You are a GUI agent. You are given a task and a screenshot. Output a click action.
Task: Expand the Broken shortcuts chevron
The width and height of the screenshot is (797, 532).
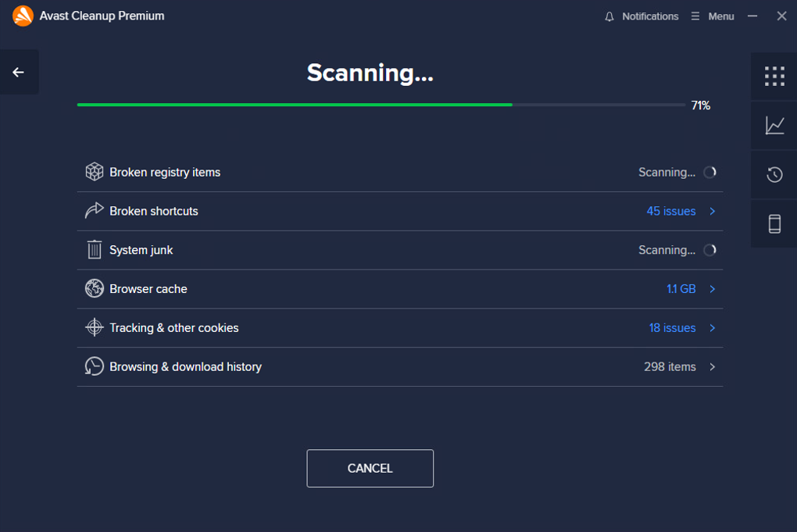pyautogui.click(x=712, y=211)
